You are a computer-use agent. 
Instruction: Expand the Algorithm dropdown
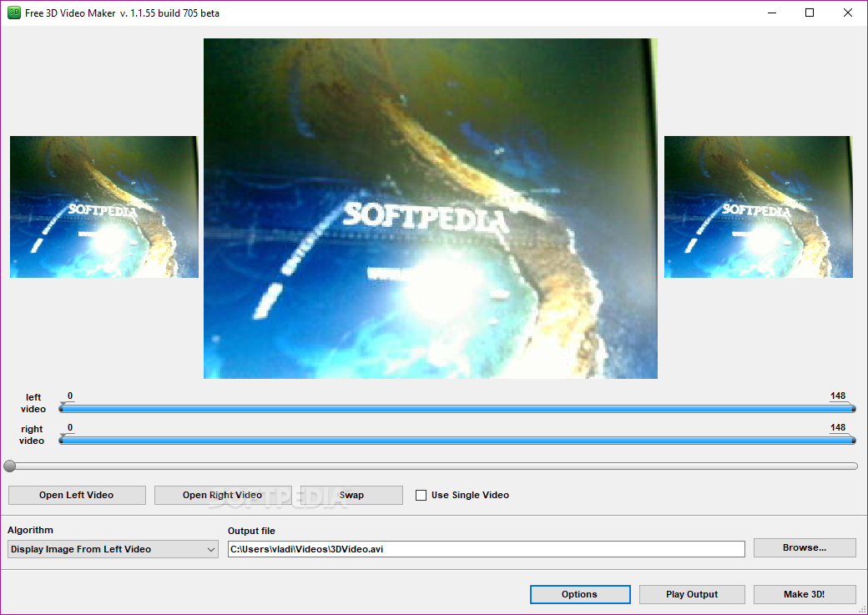point(113,549)
